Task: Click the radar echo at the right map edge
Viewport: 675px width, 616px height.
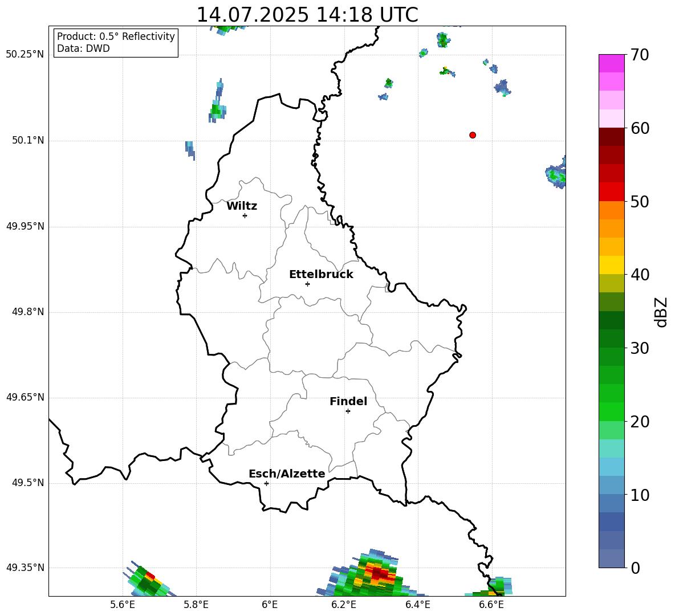Action: (556, 173)
